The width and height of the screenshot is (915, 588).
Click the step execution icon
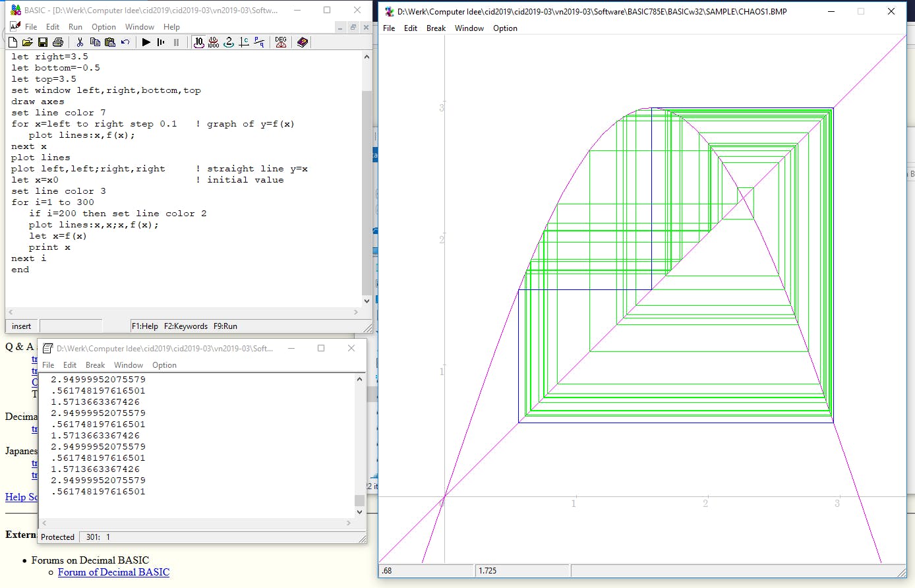[x=162, y=42]
